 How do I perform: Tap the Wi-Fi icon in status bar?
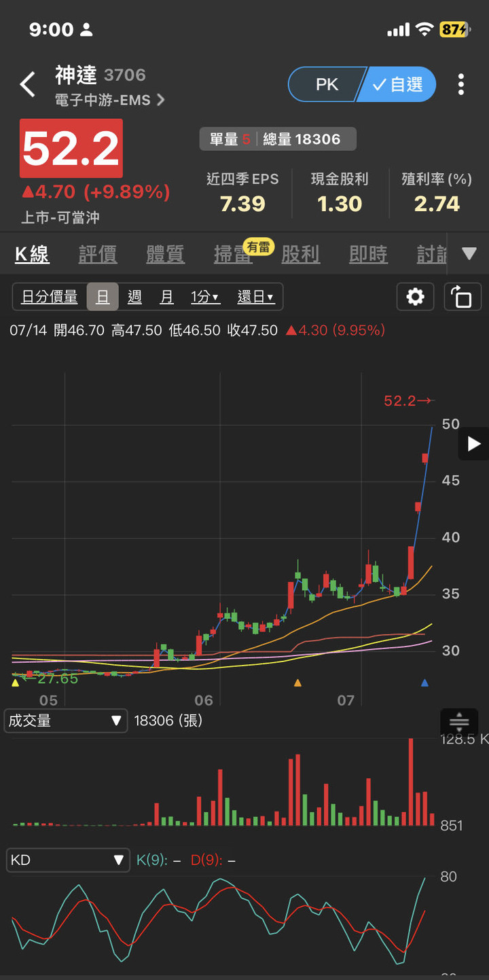click(x=424, y=29)
